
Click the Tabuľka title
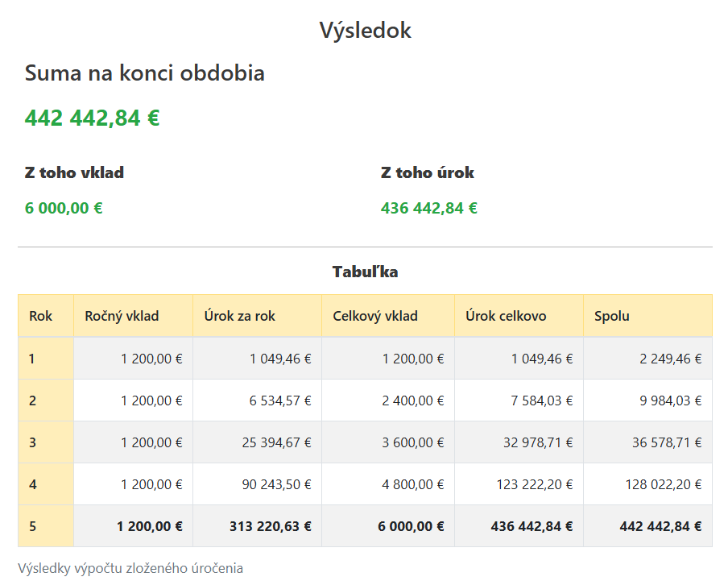pos(365,272)
